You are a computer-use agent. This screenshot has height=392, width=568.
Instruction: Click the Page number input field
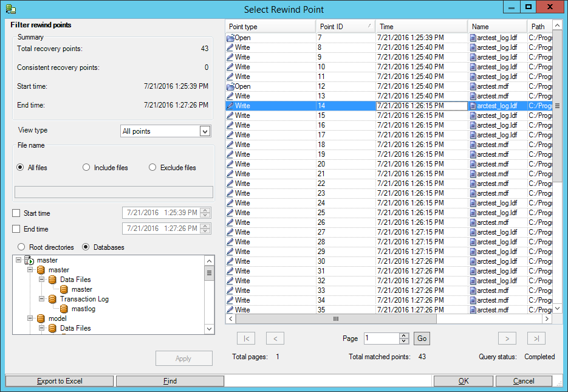pos(382,339)
